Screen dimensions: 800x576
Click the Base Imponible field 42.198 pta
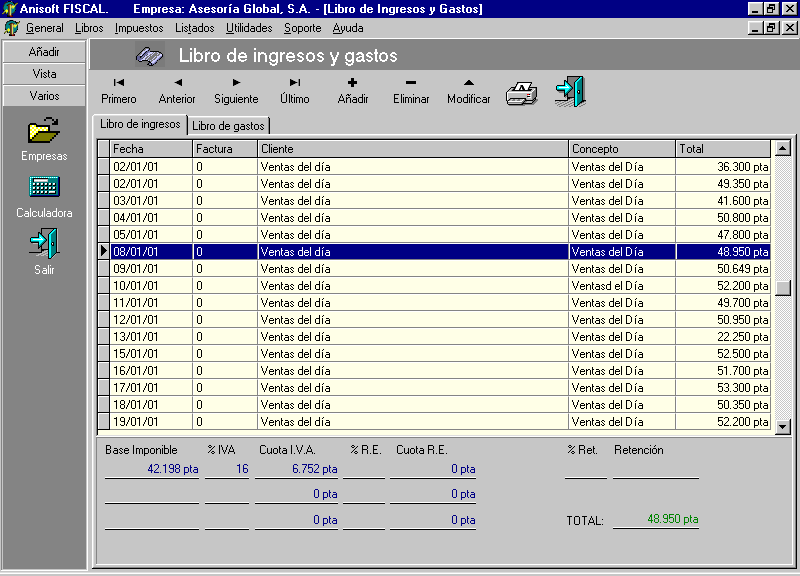point(152,469)
